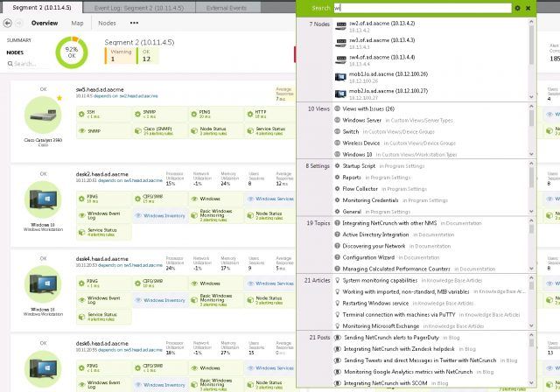Click the desk4.head.ad.aacme workstation icon
This screenshot has width=560, height=392.
43,284
